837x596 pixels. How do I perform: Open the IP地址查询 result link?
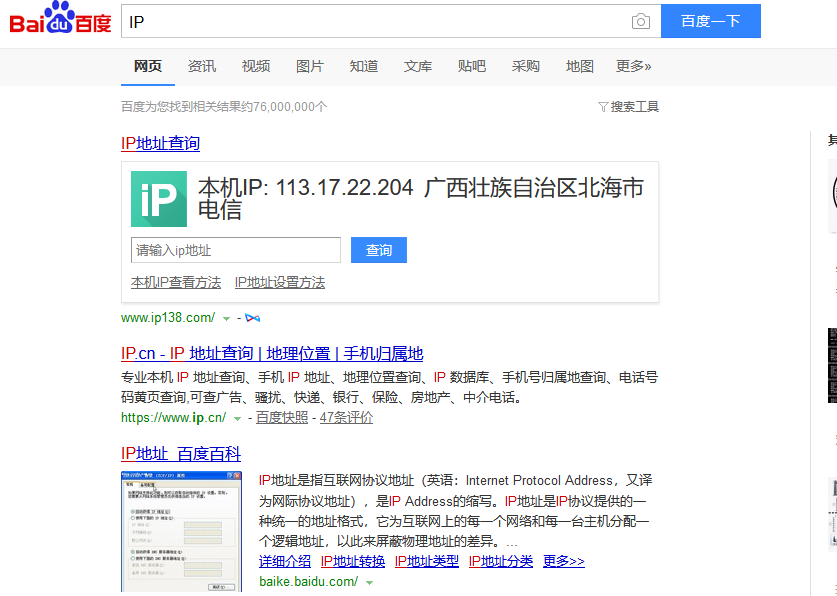pyautogui.click(x=160, y=143)
